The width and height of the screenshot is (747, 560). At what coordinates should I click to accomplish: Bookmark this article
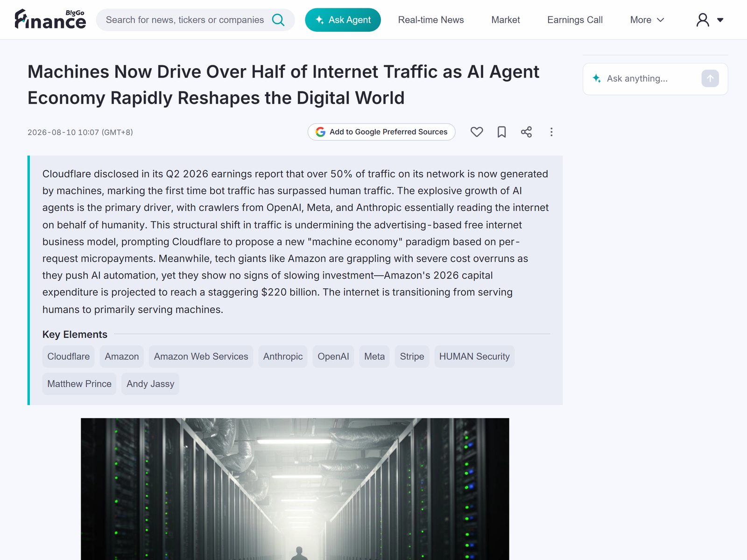501,132
